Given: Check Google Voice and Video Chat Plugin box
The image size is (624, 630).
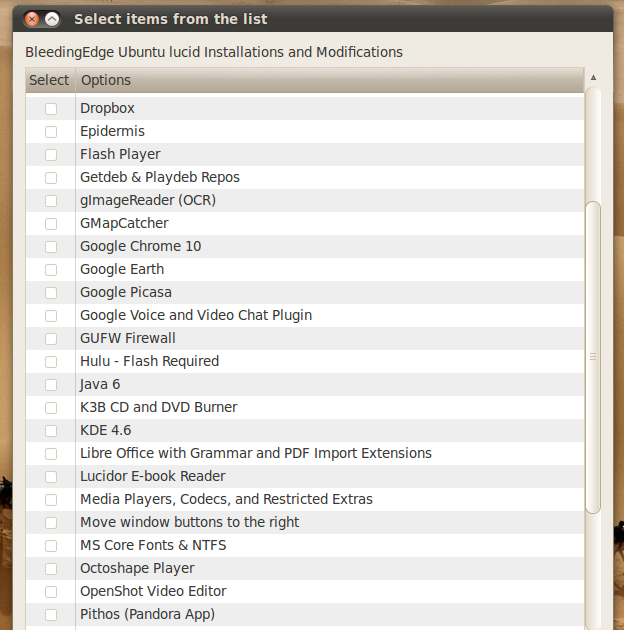Looking at the screenshot, I should [x=51, y=316].
